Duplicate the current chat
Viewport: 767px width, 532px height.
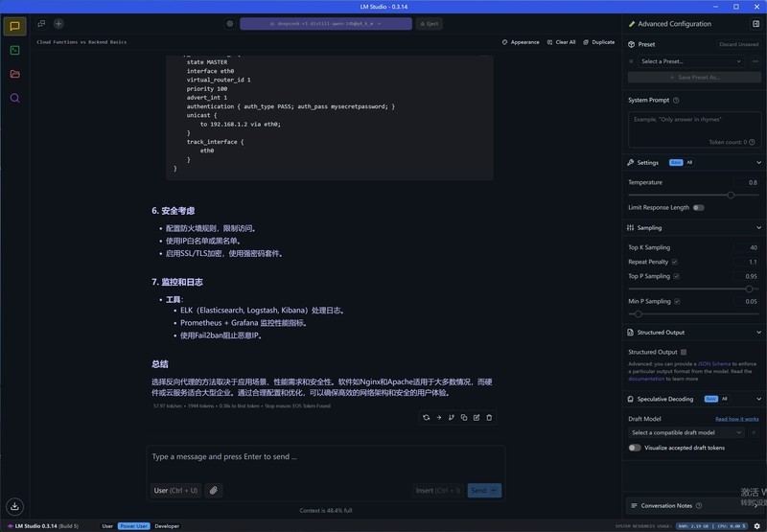[x=598, y=42]
